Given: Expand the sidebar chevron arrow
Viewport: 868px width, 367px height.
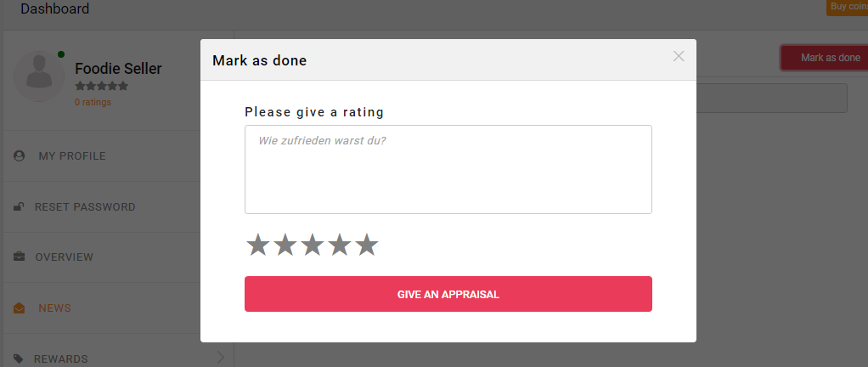Looking at the screenshot, I should click(x=220, y=358).
